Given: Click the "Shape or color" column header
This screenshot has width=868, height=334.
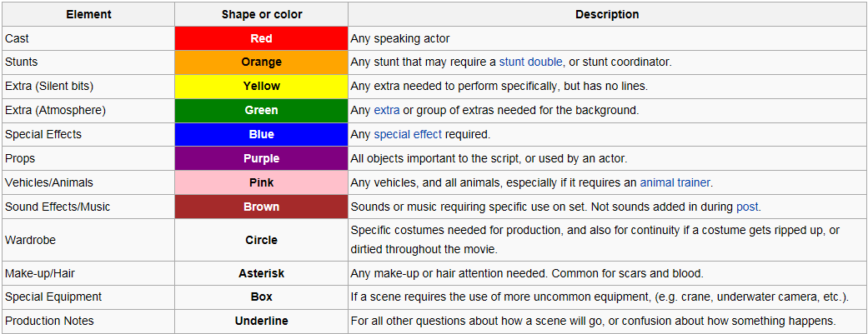Looking at the screenshot, I should click(261, 15).
